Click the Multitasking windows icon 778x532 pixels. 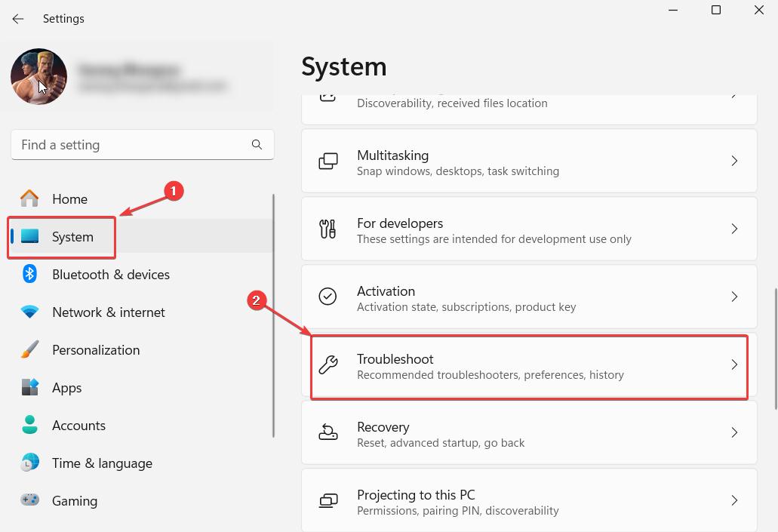(327, 161)
